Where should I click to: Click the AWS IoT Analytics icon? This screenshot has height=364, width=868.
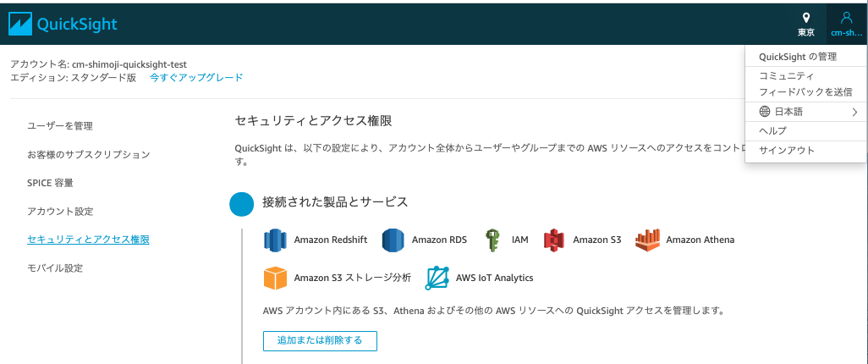click(437, 279)
